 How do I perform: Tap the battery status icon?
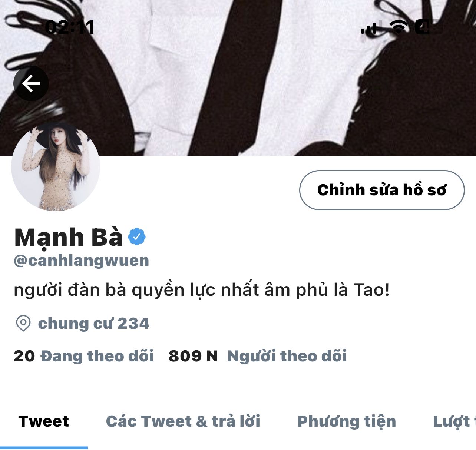pyautogui.click(x=426, y=27)
